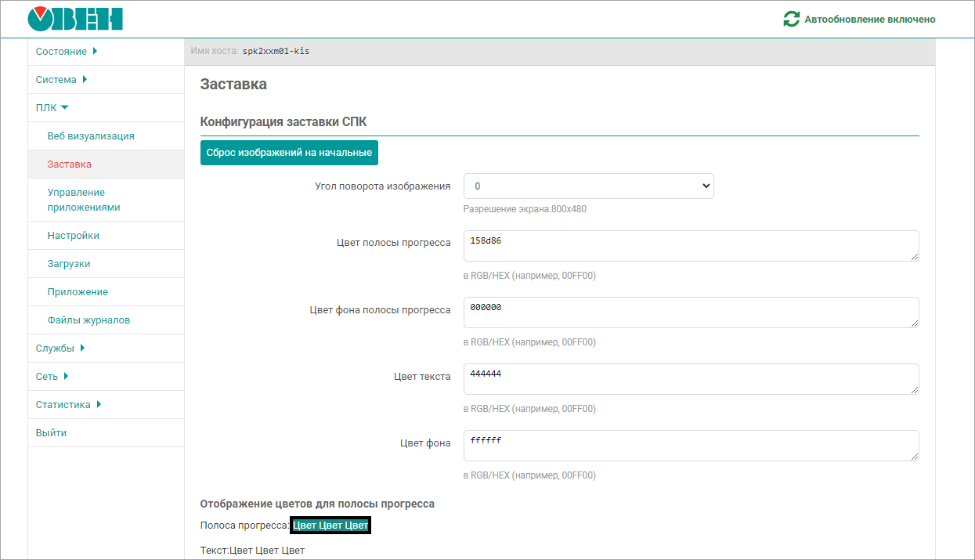
Task: Open Файлы журналов in sidebar
Action: pos(88,320)
